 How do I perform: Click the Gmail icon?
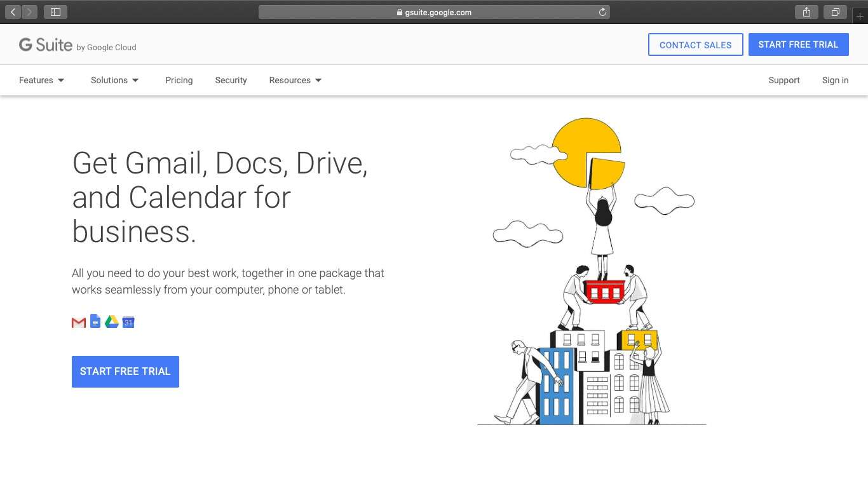pos(78,322)
